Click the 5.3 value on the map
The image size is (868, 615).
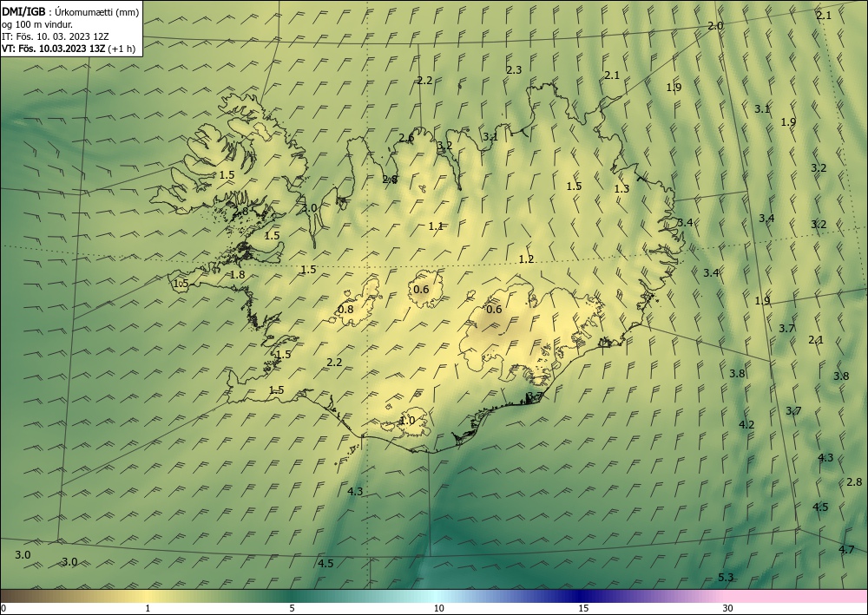(x=726, y=578)
